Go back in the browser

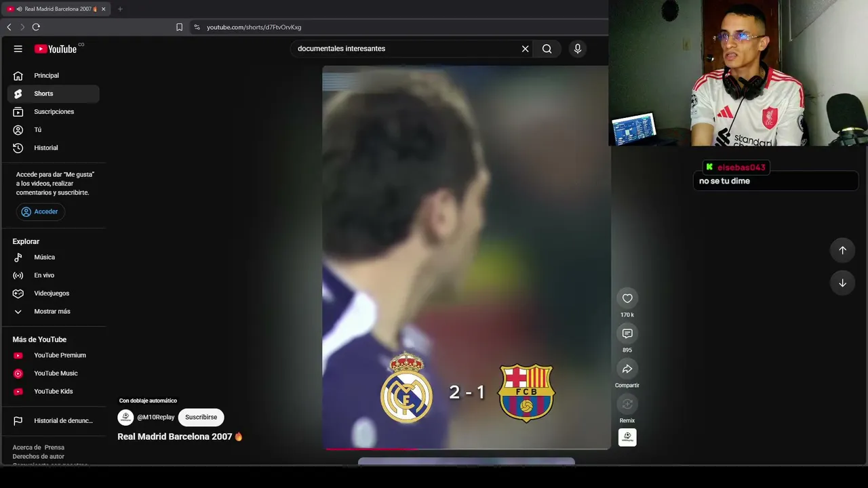[9, 27]
